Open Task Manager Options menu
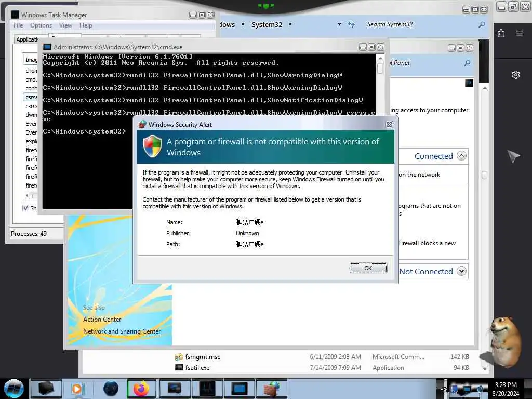The width and height of the screenshot is (532, 399). coord(41,25)
